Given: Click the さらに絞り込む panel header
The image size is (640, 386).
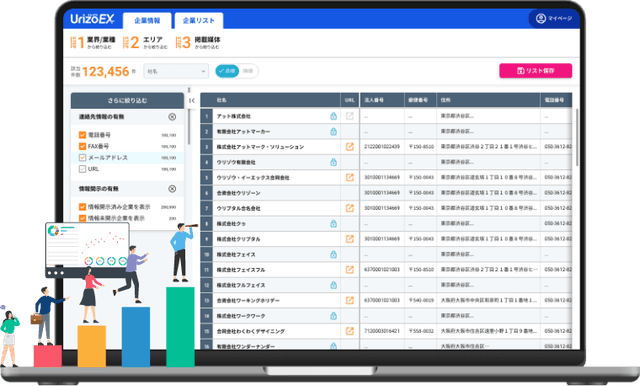Looking at the screenshot, I should tap(127, 100).
